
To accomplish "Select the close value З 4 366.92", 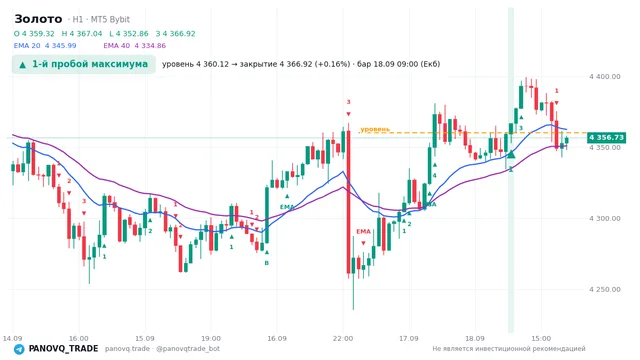I will [x=176, y=33].
